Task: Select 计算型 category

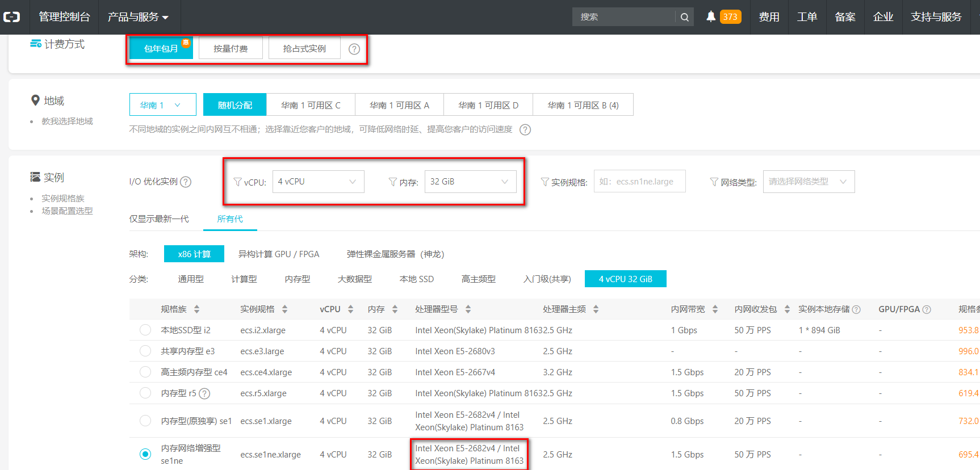Action: tap(244, 279)
